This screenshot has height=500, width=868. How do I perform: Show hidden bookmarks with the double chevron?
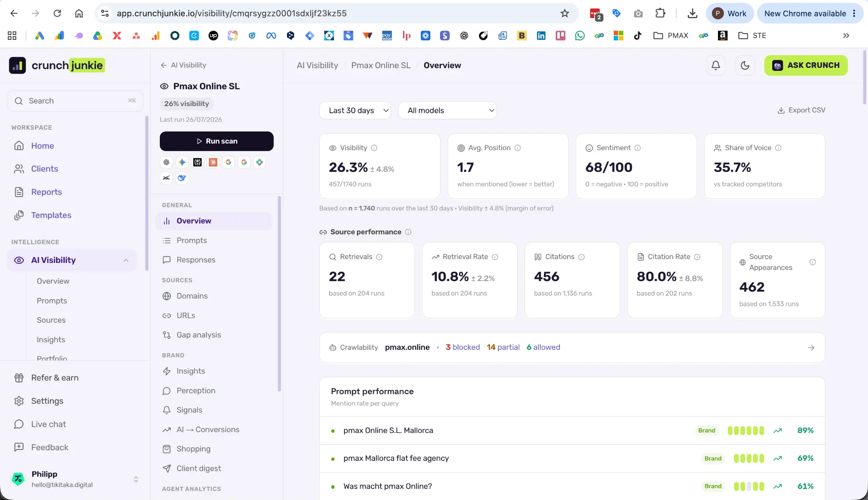[x=846, y=36]
